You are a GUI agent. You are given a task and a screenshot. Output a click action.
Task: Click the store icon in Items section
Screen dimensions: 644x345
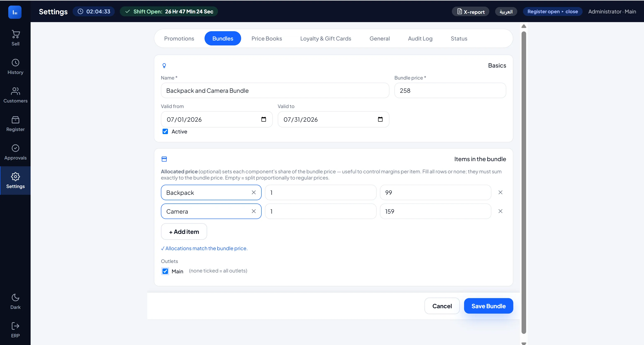click(x=164, y=159)
